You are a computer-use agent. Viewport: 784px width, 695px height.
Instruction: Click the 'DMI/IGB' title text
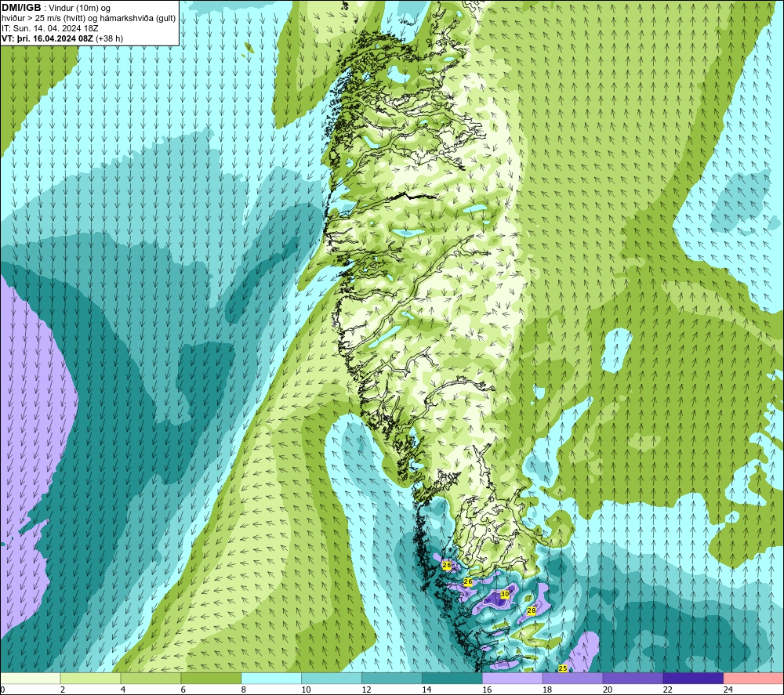click(21, 8)
